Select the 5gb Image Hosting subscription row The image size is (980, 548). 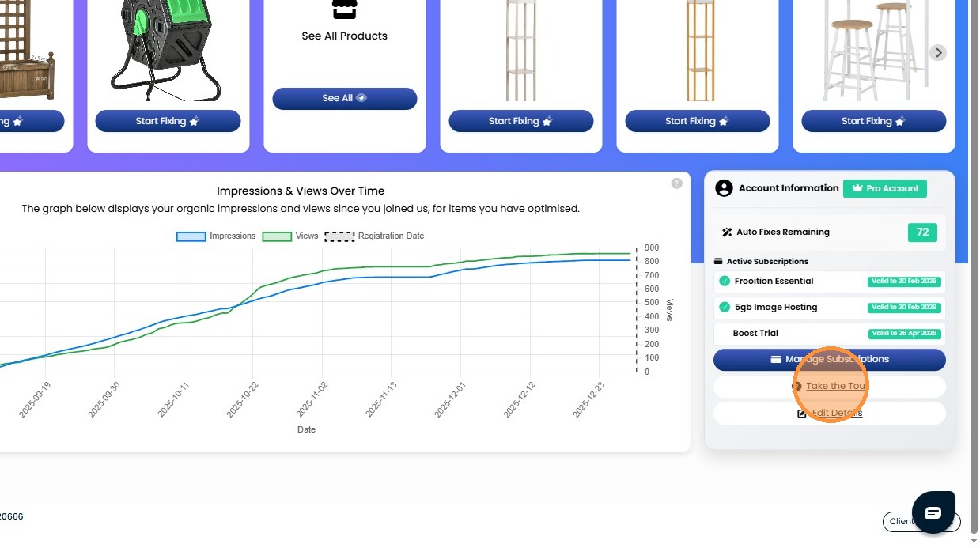pyautogui.click(x=830, y=308)
